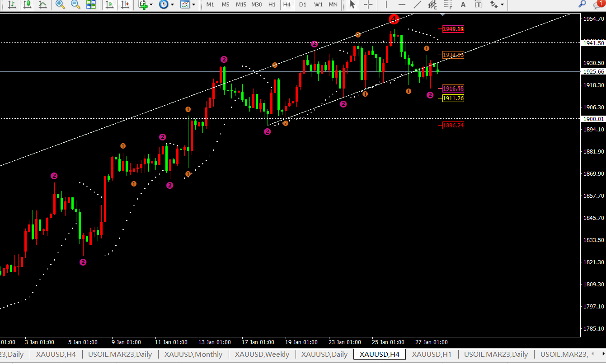The image size is (606, 364).
Task: Click the current price 1925.66 on axis
Action: coord(593,71)
